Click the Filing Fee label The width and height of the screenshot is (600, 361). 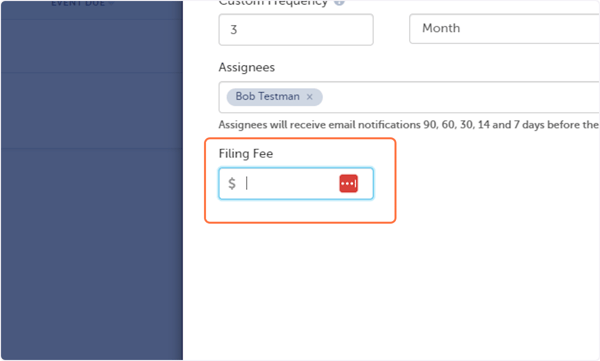pyautogui.click(x=246, y=154)
